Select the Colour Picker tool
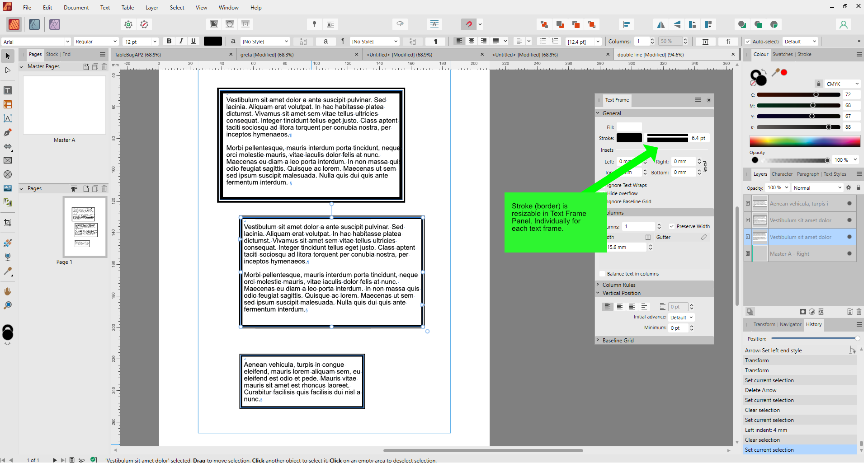This screenshot has width=868, height=463. [7, 271]
